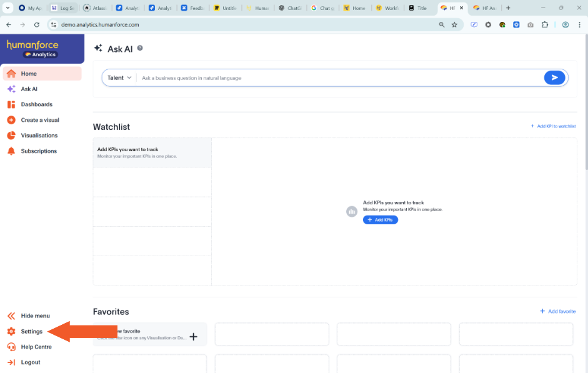Open the browser tab search dropdown

(8, 8)
